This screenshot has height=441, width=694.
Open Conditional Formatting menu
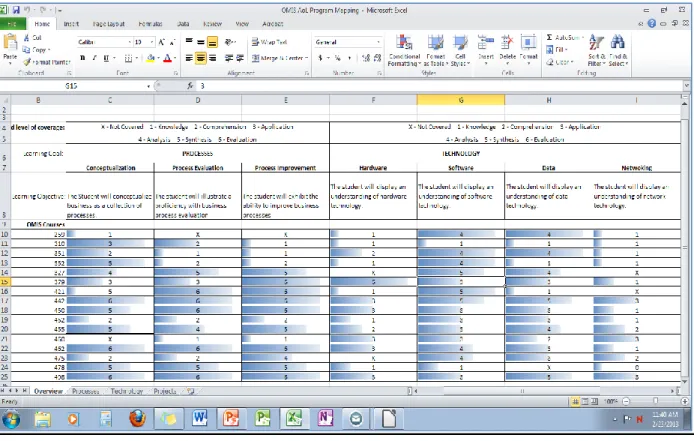click(x=404, y=50)
